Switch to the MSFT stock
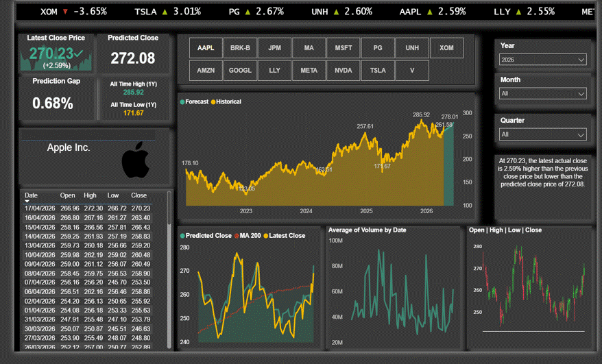The height and width of the screenshot is (364, 602). click(x=344, y=48)
